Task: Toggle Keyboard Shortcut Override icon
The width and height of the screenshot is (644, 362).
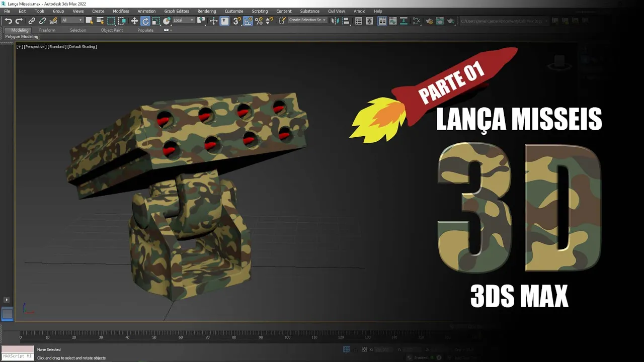Action: tap(224, 21)
